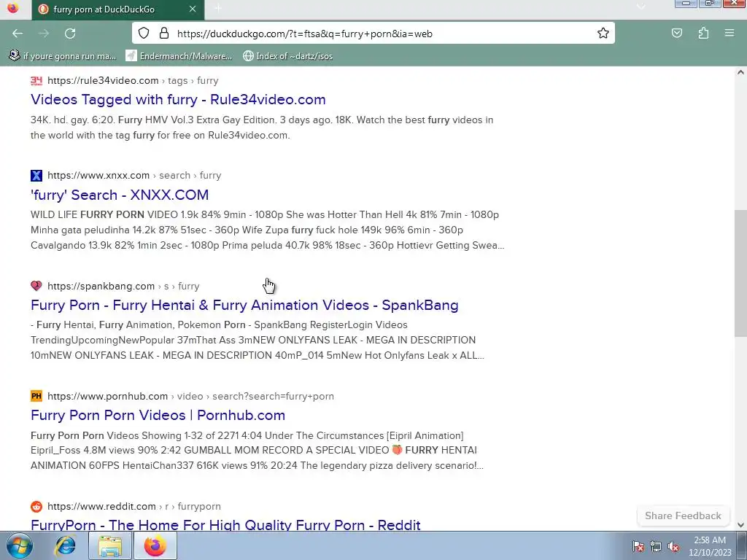The height and width of the screenshot is (560, 747).
Task: Open the Windows Start button
Action: click(x=20, y=545)
